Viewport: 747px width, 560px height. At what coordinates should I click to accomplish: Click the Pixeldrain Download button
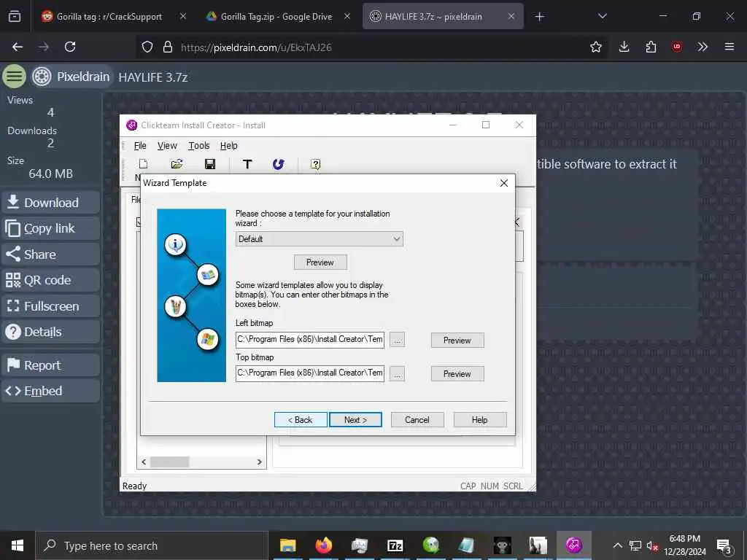click(51, 203)
